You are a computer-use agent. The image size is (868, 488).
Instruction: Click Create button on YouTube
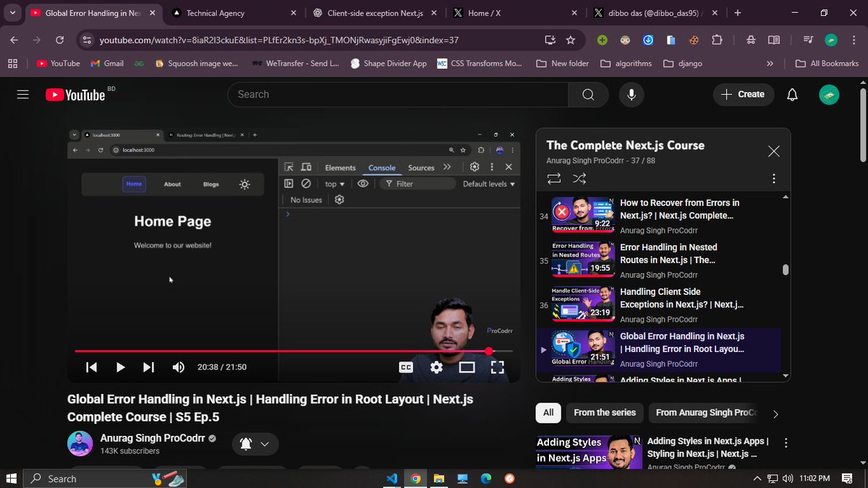click(743, 95)
